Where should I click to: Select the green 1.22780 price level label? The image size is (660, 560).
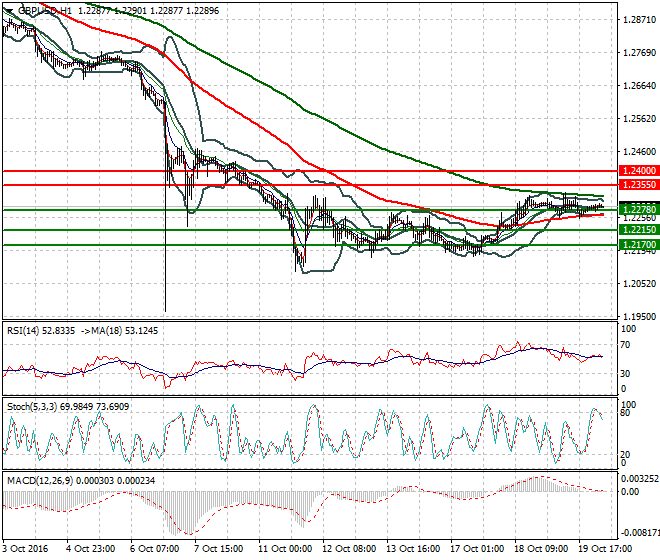[x=639, y=209]
